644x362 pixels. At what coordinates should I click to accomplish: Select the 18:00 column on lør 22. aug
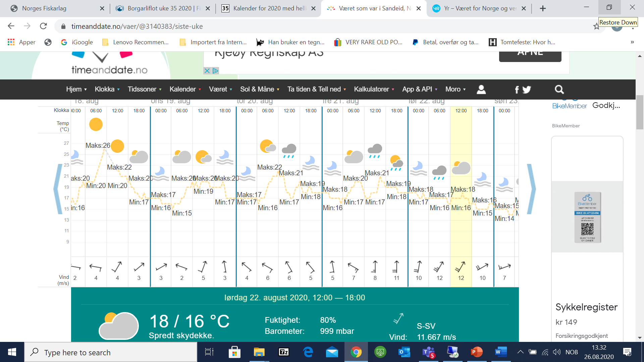point(482,196)
